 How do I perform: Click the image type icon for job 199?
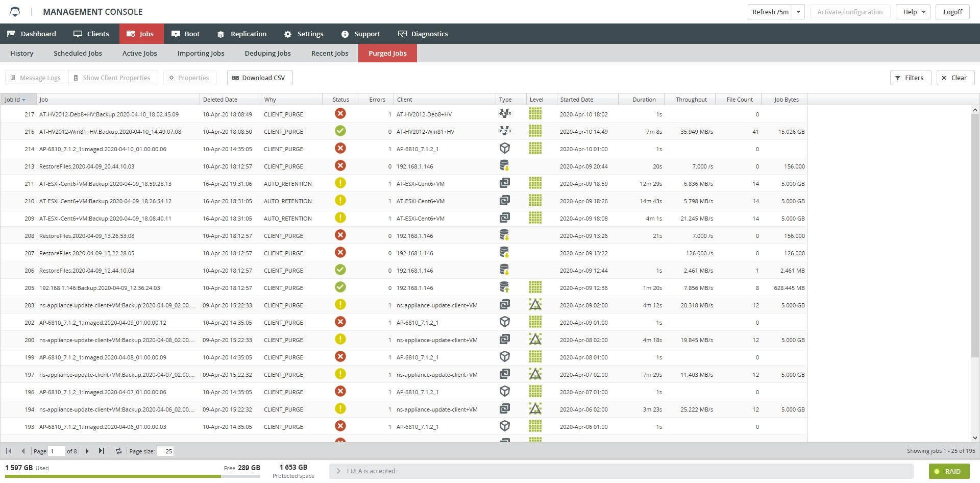pyautogui.click(x=505, y=356)
